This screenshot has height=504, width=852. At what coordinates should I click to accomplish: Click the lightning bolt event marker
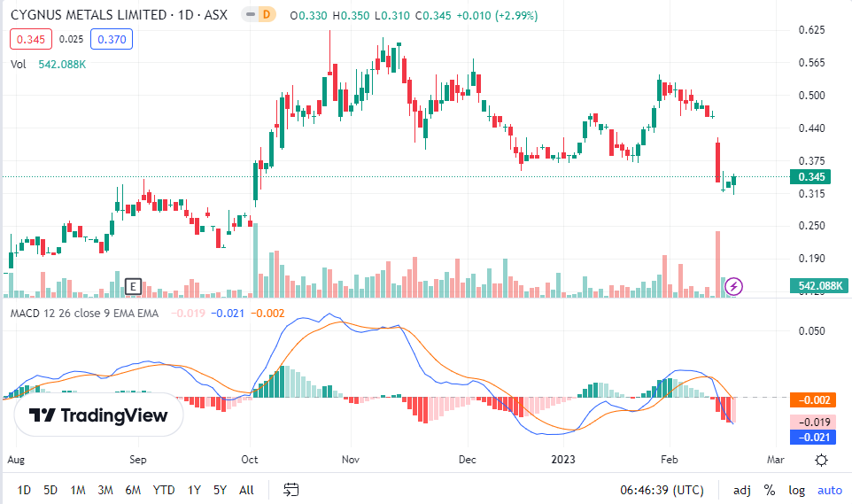coord(734,285)
